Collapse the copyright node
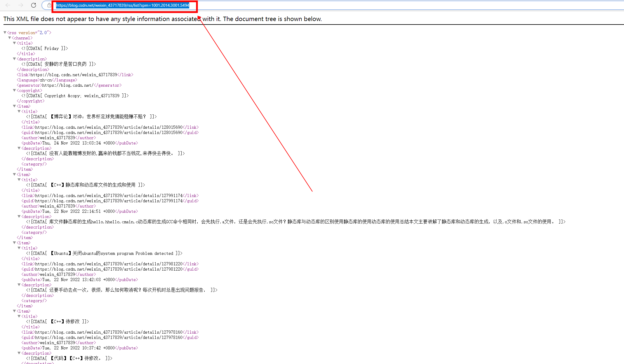The height and width of the screenshot is (364, 624). pyautogui.click(x=14, y=90)
